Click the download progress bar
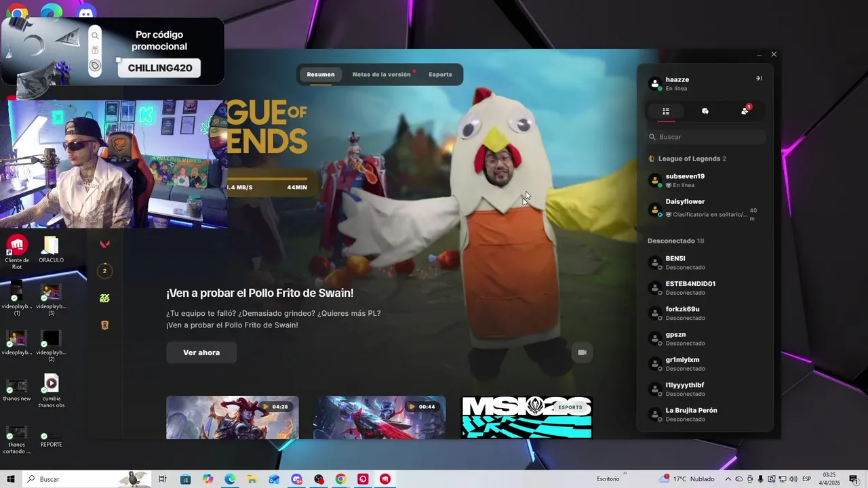Screen dimensions: 868x488 (266, 179)
